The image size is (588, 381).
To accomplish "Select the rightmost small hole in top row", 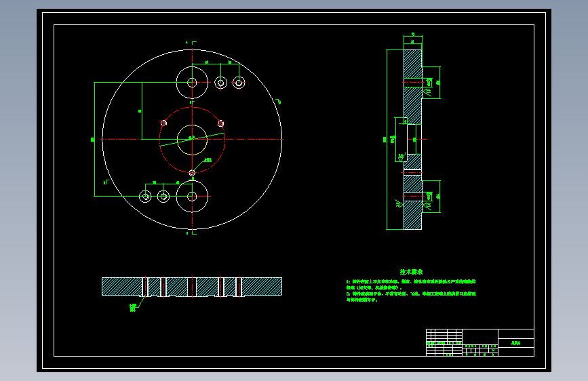I will click(x=239, y=83).
